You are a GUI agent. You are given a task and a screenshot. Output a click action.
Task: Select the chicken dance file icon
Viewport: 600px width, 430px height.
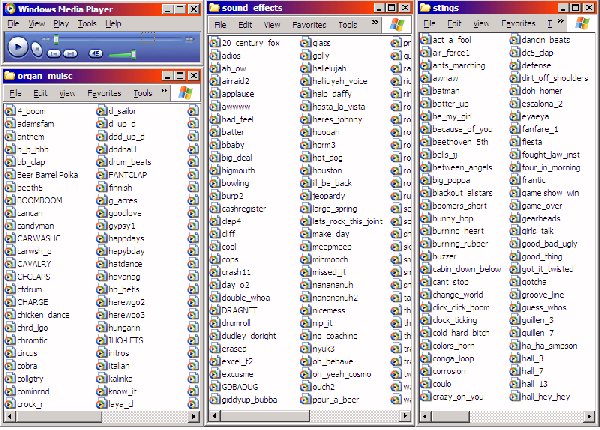(x=10, y=315)
